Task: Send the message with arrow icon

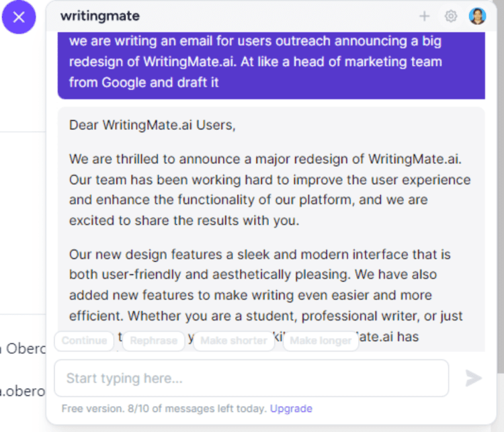Action: click(474, 378)
